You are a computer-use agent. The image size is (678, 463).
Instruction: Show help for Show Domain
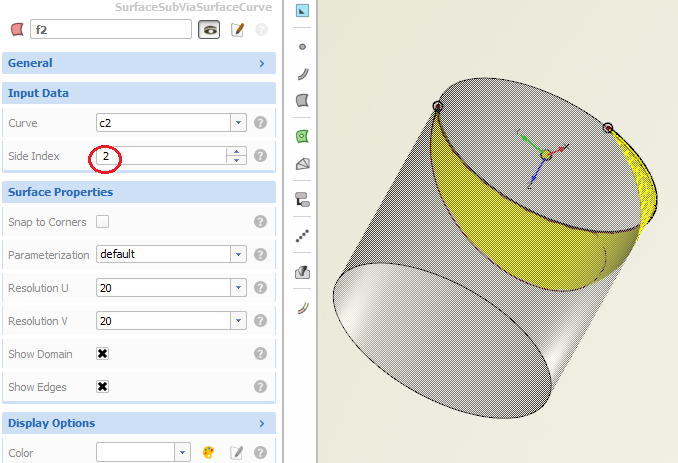click(x=260, y=354)
